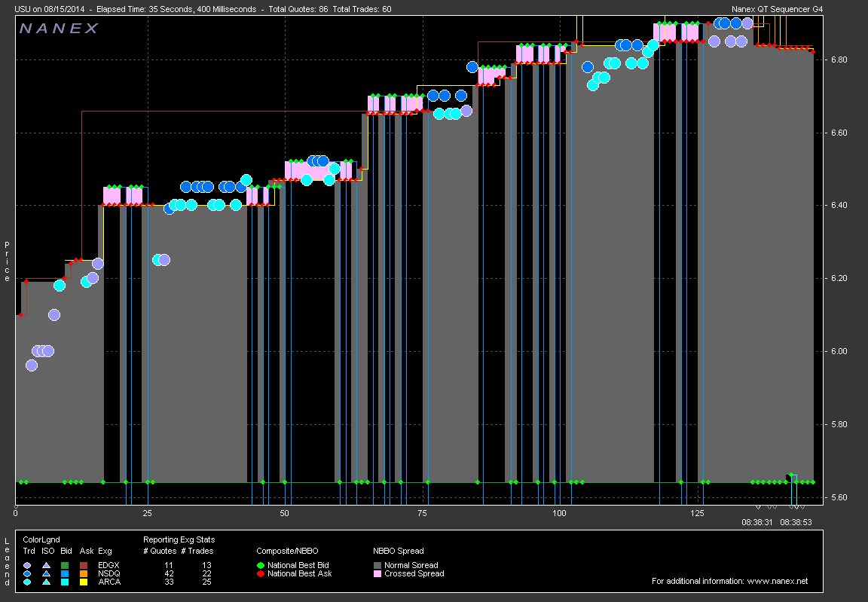Pick the NSDQ Bid blue color swatch

[66, 574]
